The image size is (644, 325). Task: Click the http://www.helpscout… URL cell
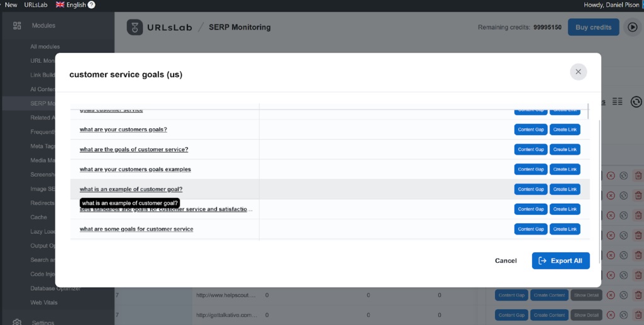[226, 295]
